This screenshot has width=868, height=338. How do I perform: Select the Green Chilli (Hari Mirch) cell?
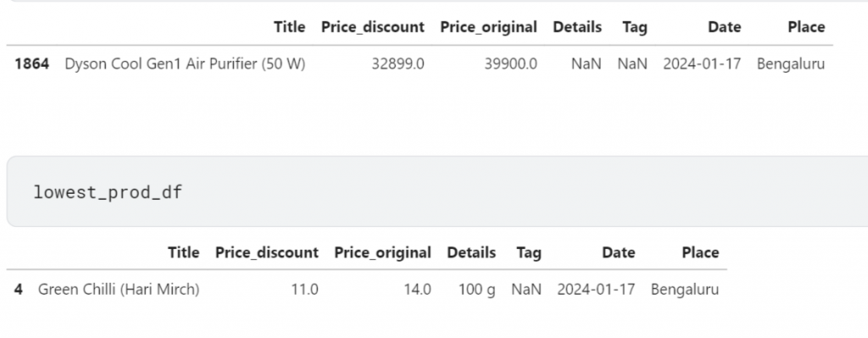[x=119, y=290]
